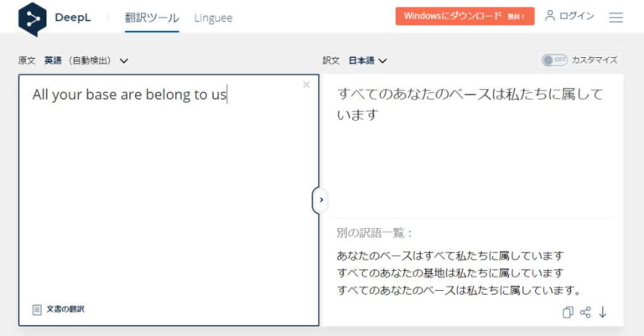Click the document translation page icon
This screenshot has height=336, width=644.
tap(37, 309)
